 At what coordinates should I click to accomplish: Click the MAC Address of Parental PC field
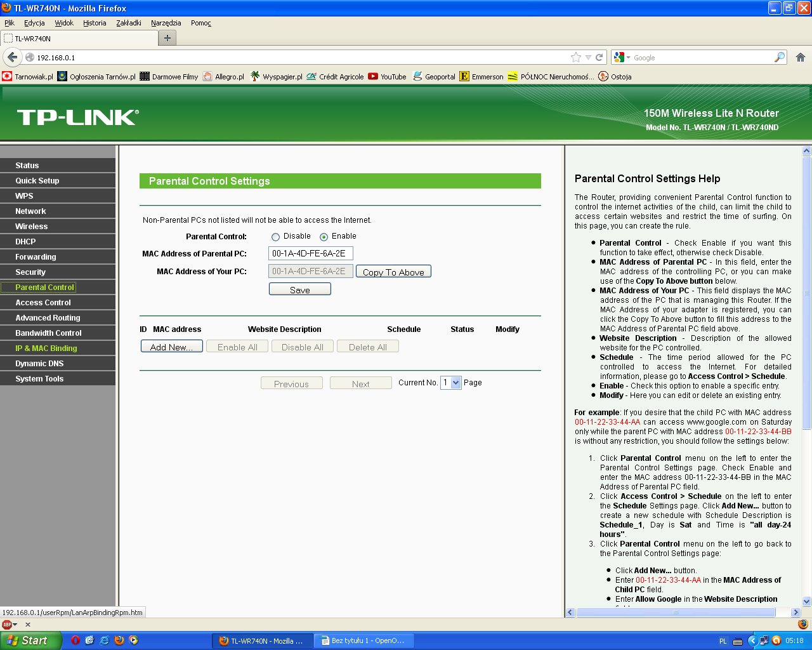(310, 253)
